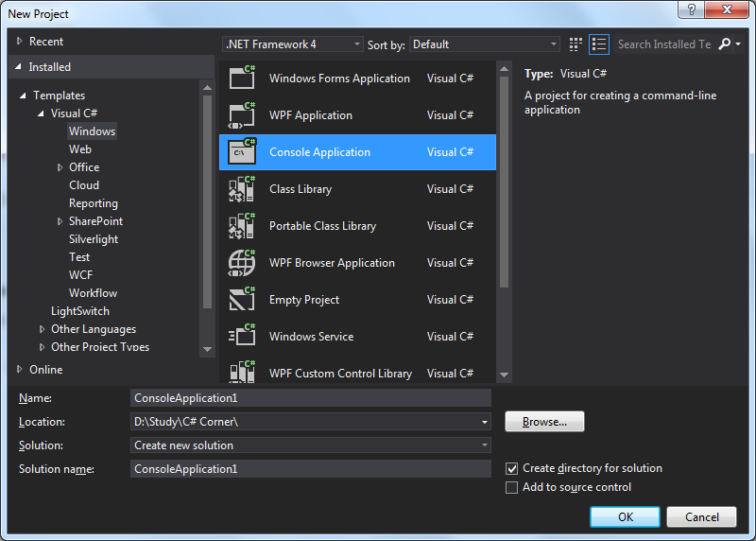Open the Sort by dropdown
756x541 pixels.
(486, 44)
